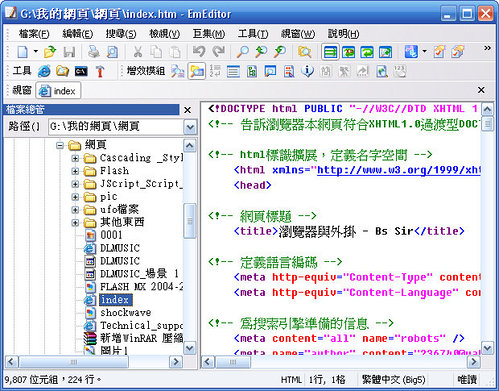Expand the Cascading _Styl folder

75,158
